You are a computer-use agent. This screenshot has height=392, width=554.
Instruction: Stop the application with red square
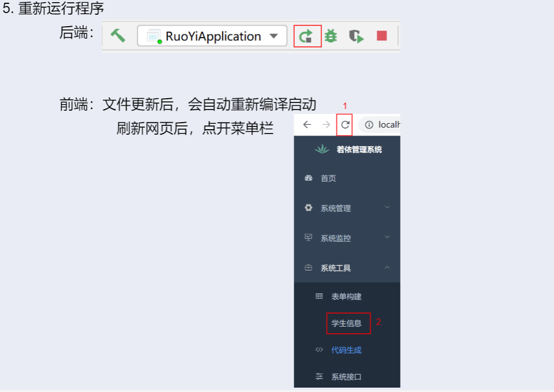382,35
